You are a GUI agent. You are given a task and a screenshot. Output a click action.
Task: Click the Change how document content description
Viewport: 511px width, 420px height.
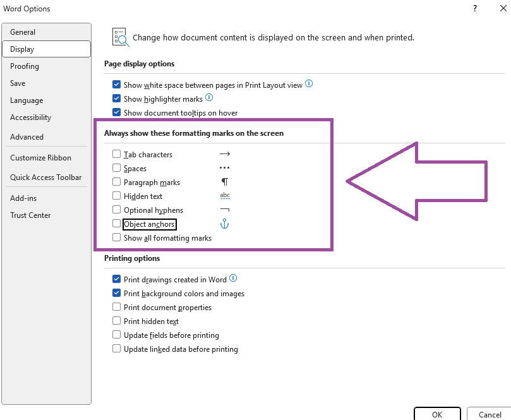(x=274, y=37)
